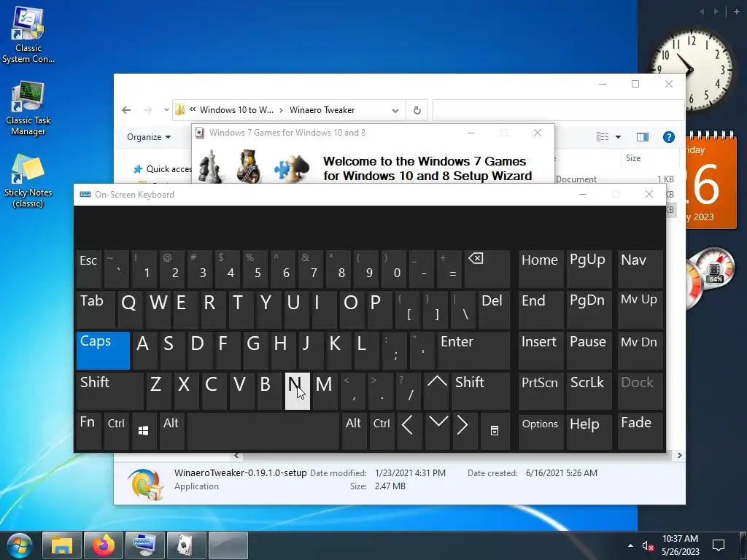Viewport: 747px width, 560px height.
Task: Toggle the Fn key
Action: coord(88,432)
